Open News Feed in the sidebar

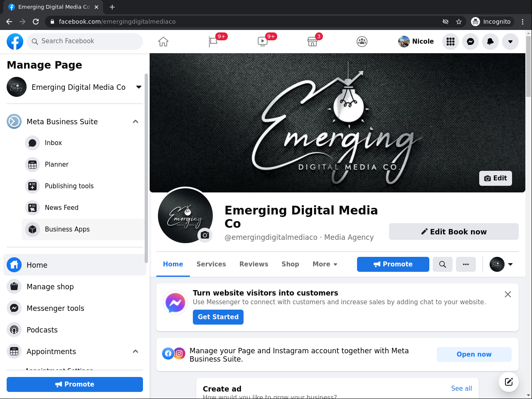tap(83, 208)
